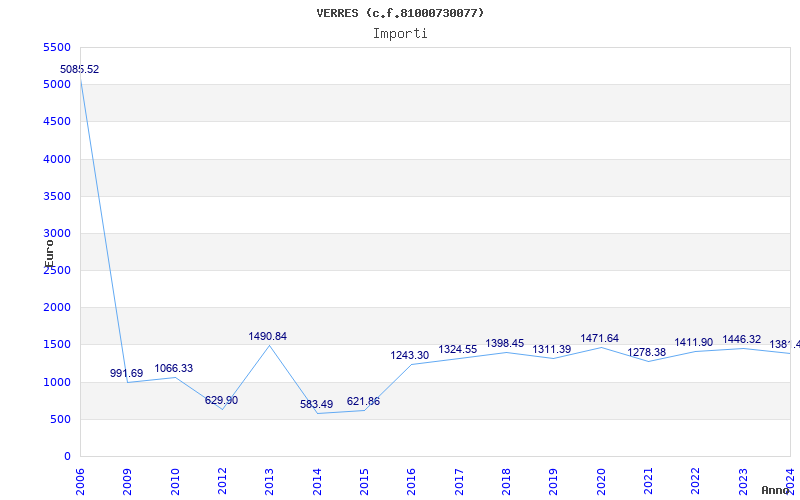Click the y-axis value 0

[67, 457]
